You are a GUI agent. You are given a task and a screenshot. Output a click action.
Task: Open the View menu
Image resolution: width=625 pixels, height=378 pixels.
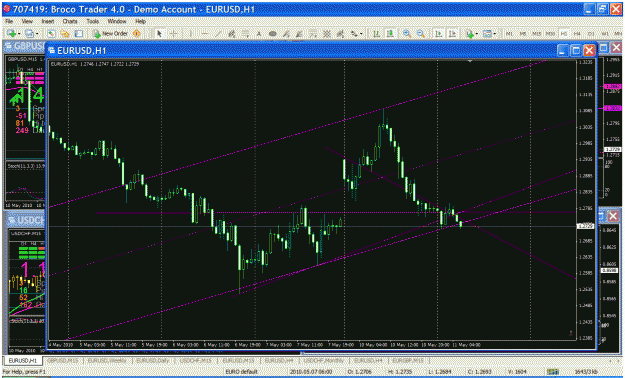coord(28,21)
